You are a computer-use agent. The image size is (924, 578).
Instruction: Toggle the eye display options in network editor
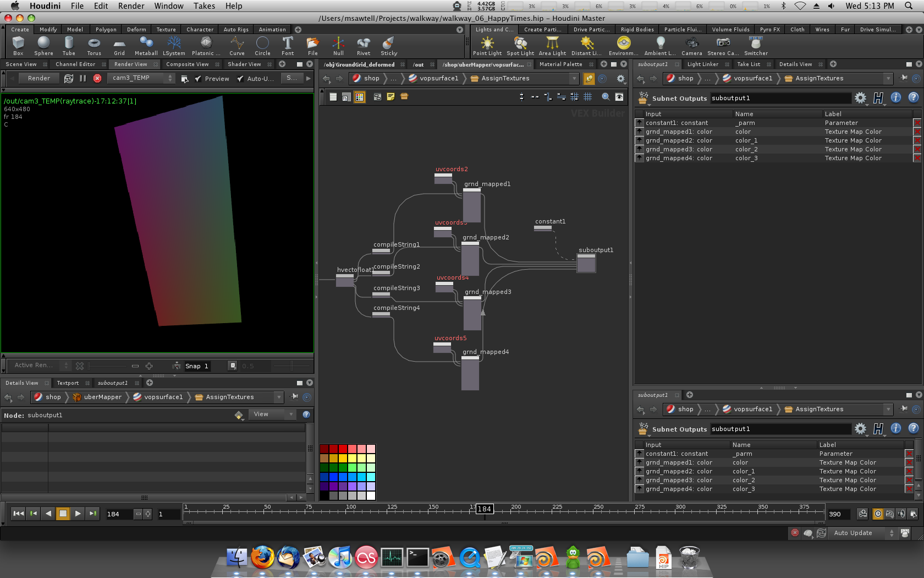(x=619, y=97)
